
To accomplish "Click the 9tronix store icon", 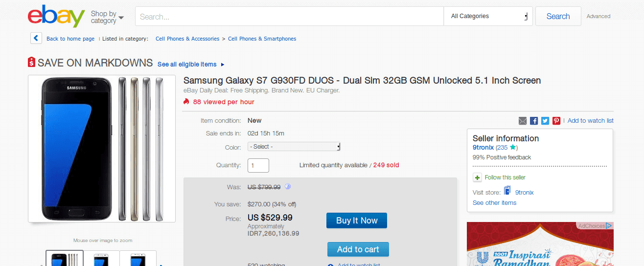I will coord(507,191).
